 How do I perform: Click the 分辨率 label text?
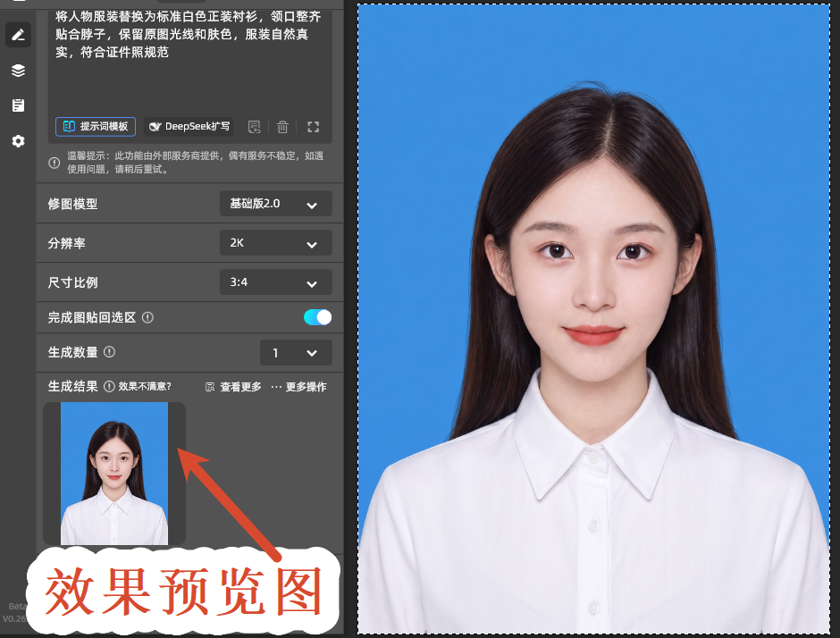coord(66,243)
